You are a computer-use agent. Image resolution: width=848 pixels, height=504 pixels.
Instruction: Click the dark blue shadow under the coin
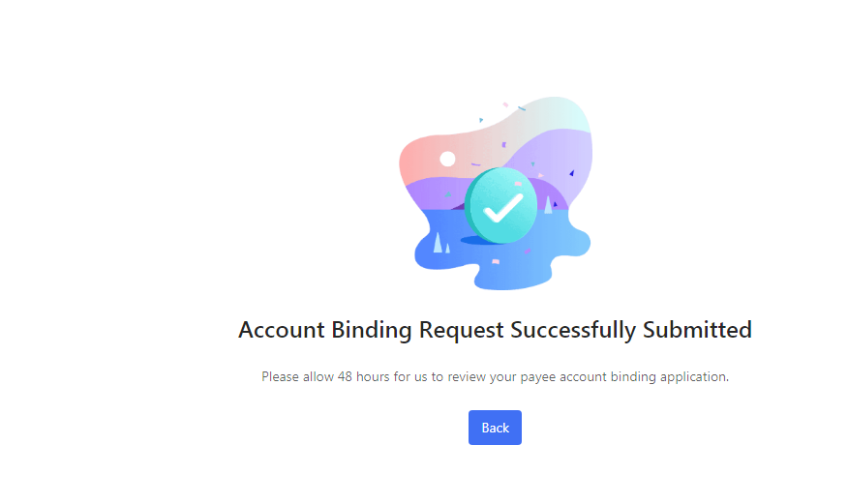[478, 240]
